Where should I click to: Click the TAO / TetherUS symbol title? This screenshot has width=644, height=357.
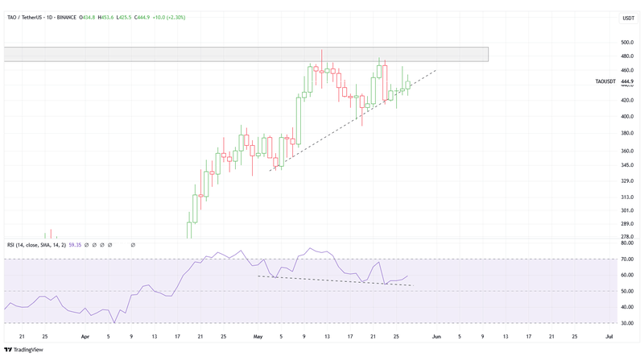42,18
